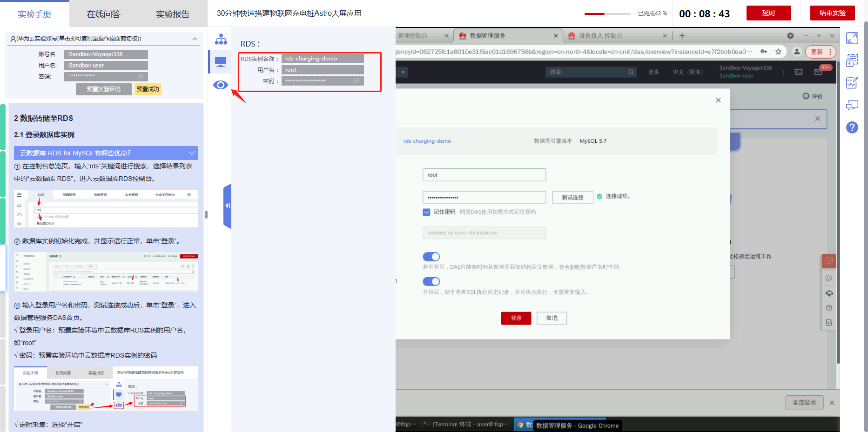Click the password field in the login dialog
The height and width of the screenshot is (432, 868).
(484, 198)
